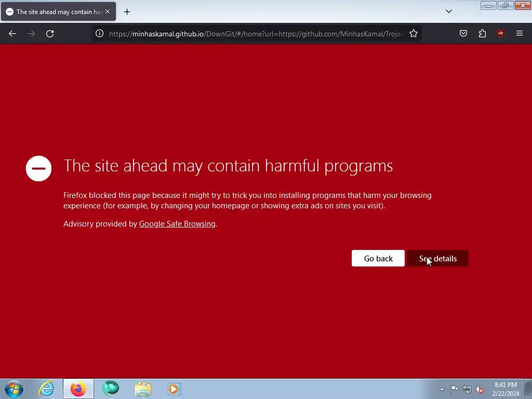Open the green globe taskbar app
Viewport: 532px width, 399px height.
[x=111, y=389]
